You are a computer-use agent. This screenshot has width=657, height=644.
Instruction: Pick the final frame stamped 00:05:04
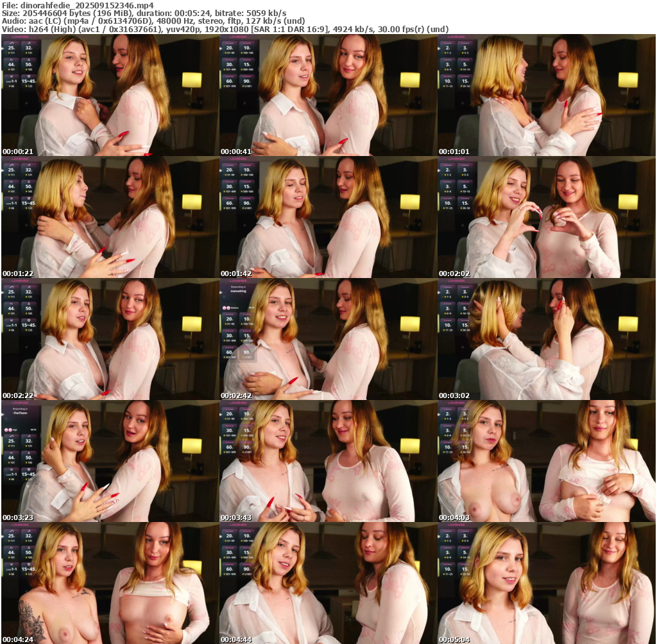[547, 583]
